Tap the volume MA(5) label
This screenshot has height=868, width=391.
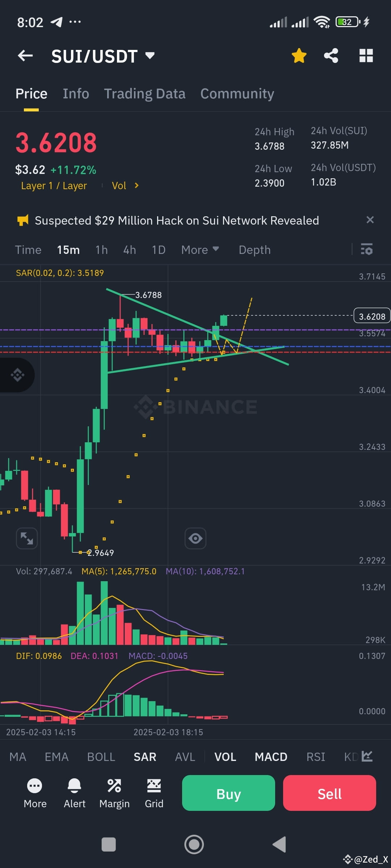click(119, 571)
